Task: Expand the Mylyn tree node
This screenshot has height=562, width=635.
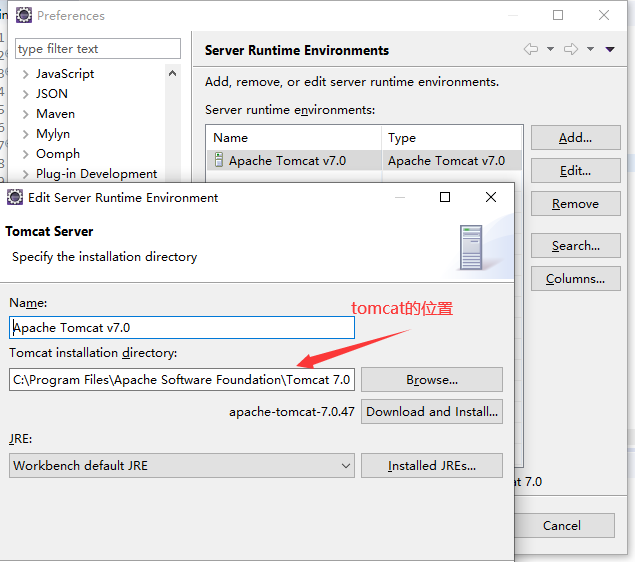Action: 26,134
